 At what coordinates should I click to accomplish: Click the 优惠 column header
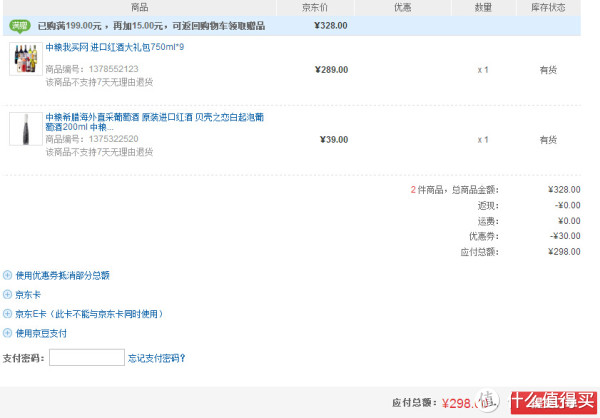click(x=403, y=7)
